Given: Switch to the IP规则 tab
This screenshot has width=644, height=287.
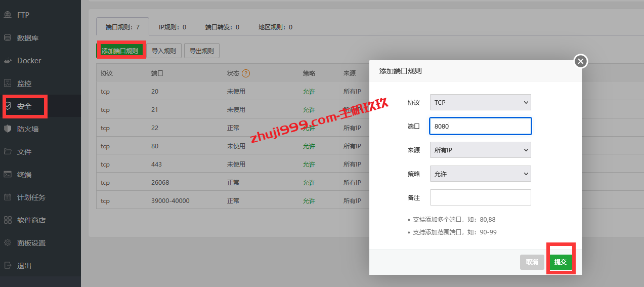Looking at the screenshot, I should point(173,27).
